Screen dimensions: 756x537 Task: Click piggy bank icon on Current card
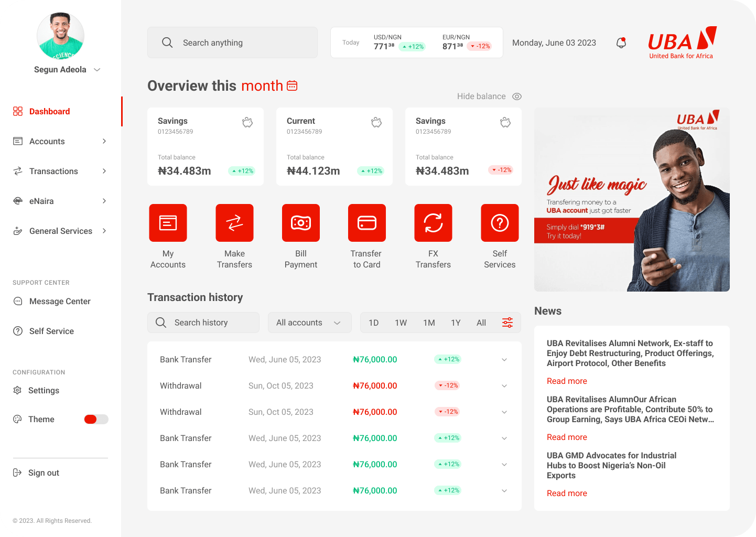point(376,122)
